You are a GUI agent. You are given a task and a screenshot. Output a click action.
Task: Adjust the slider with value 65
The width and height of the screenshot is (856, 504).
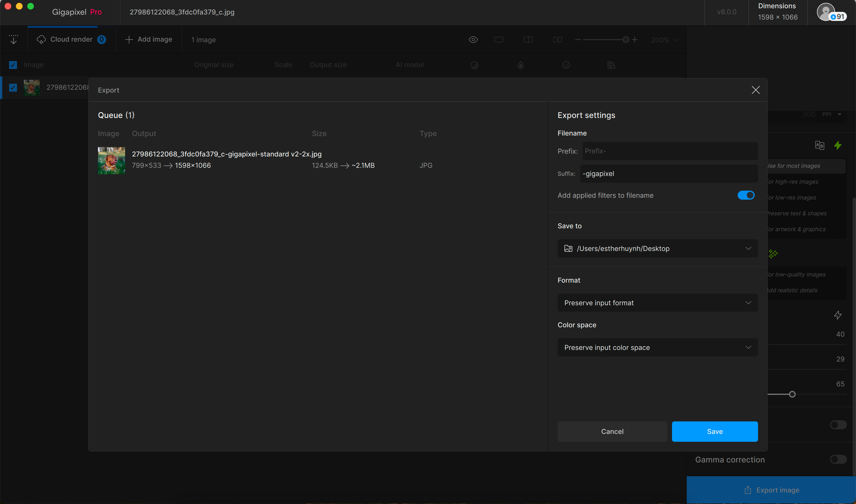tap(792, 394)
